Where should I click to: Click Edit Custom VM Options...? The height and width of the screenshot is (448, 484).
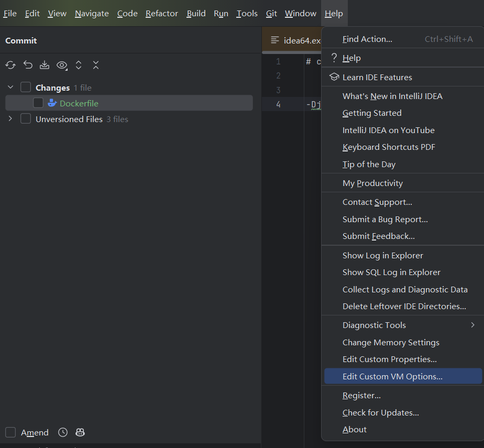(x=403, y=376)
